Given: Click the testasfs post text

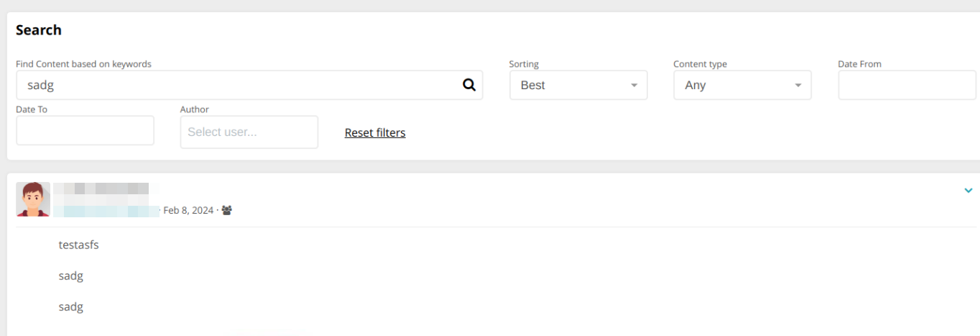Looking at the screenshot, I should pos(79,245).
